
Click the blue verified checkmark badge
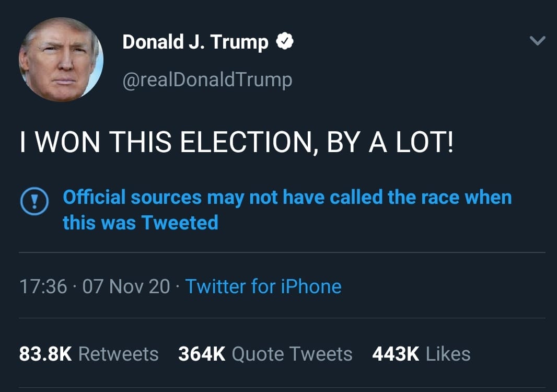[x=285, y=41]
